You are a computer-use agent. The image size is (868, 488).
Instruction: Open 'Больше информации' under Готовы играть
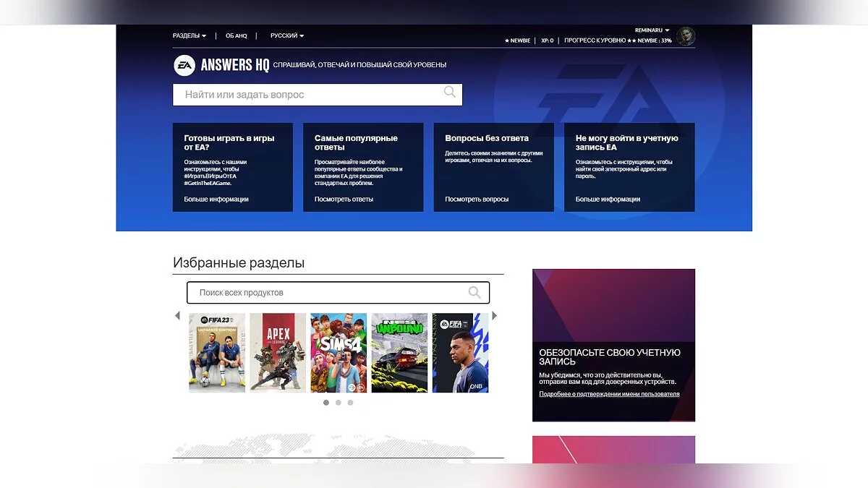coord(216,200)
